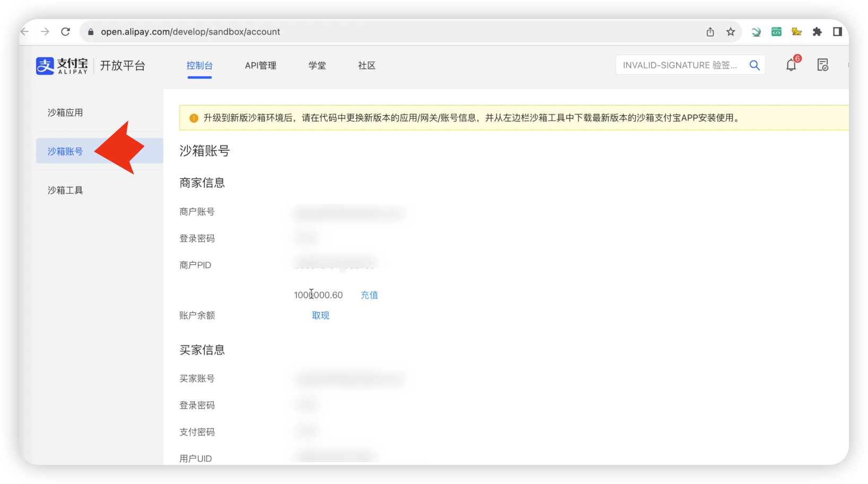Viewport: 868px width, 484px height.
Task: Click the 商户PID label
Action: pyautogui.click(x=195, y=265)
